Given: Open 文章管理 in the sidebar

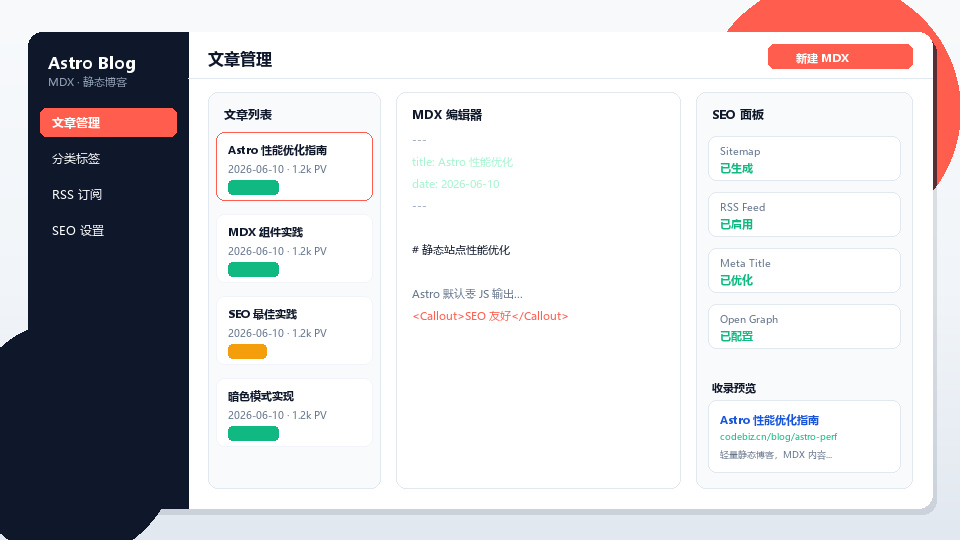Looking at the screenshot, I should (108, 122).
